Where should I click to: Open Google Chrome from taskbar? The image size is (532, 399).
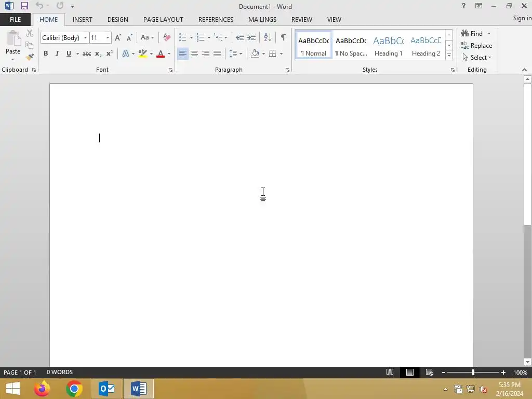click(74, 389)
